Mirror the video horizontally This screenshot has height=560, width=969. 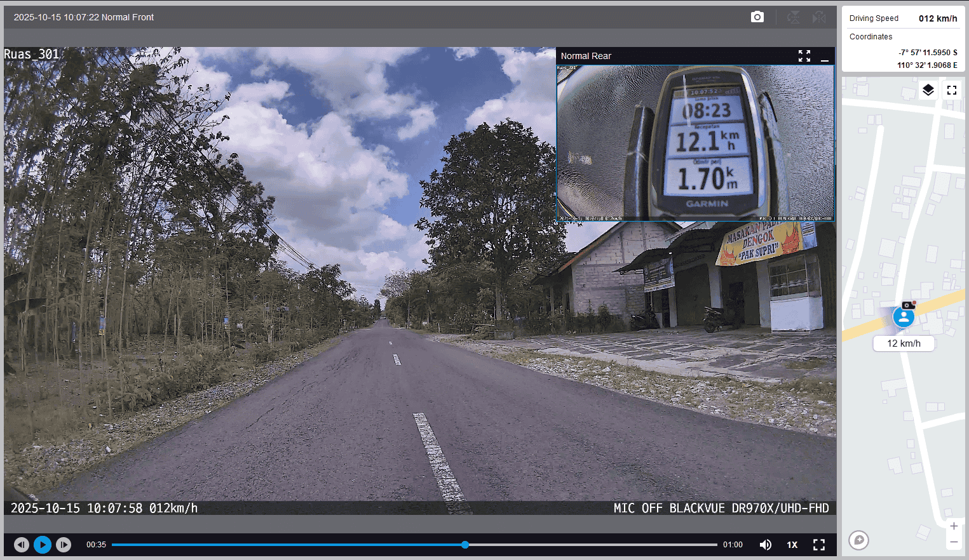click(x=819, y=17)
